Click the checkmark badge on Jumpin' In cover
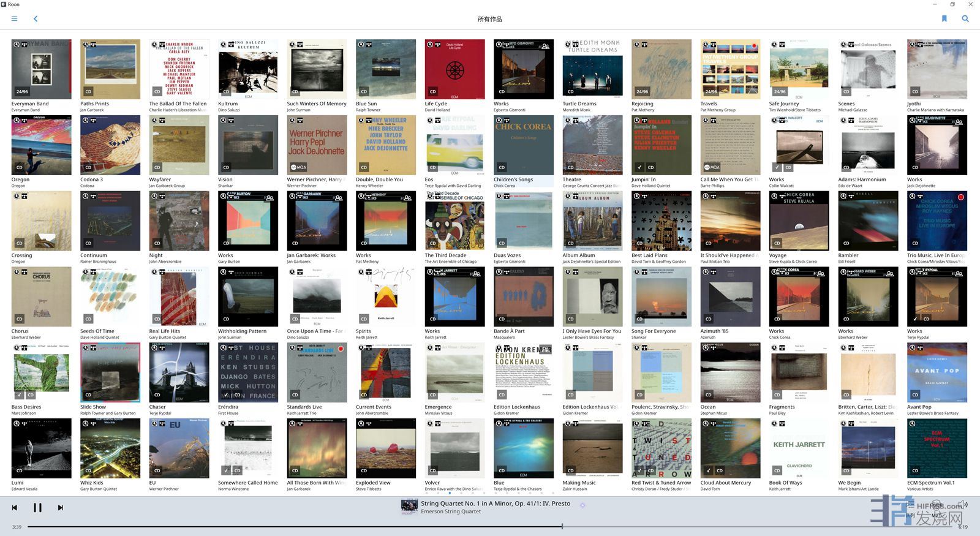This screenshot has height=536, width=980. [x=639, y=167]
